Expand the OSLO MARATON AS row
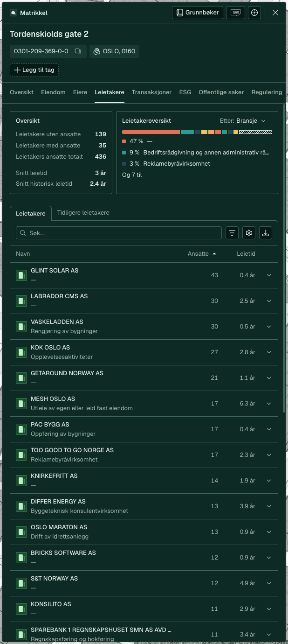The height and width of the screenshot is (644, 288). coord(269,532)
